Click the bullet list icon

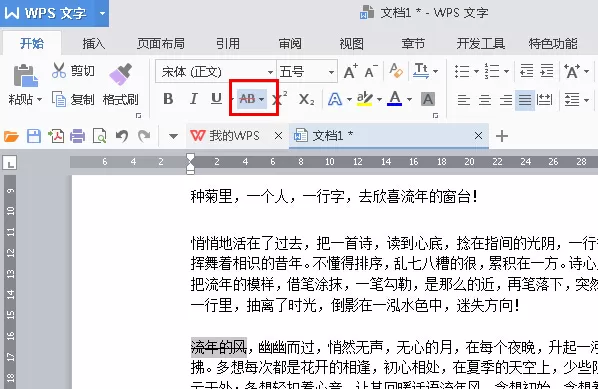pyautogui.click(x=462, y=71)
